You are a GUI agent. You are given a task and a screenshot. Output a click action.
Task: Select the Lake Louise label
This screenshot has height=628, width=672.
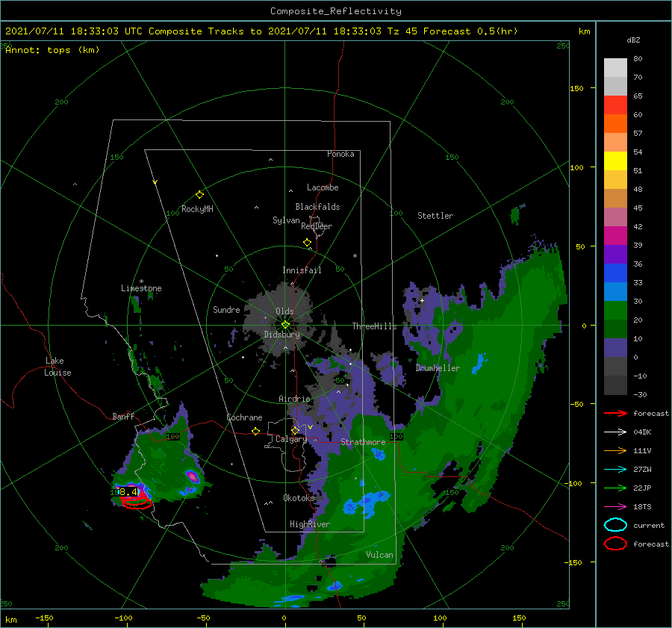[57, 367]
